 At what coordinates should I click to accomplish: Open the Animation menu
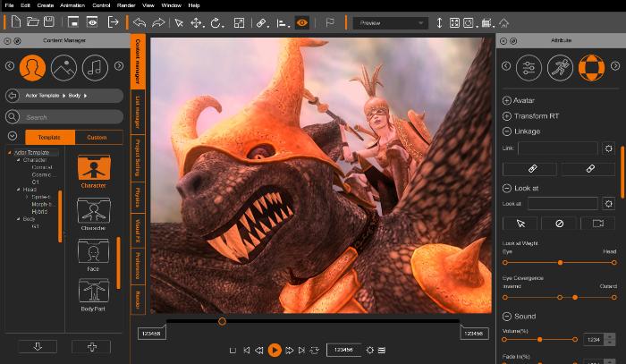73,5
